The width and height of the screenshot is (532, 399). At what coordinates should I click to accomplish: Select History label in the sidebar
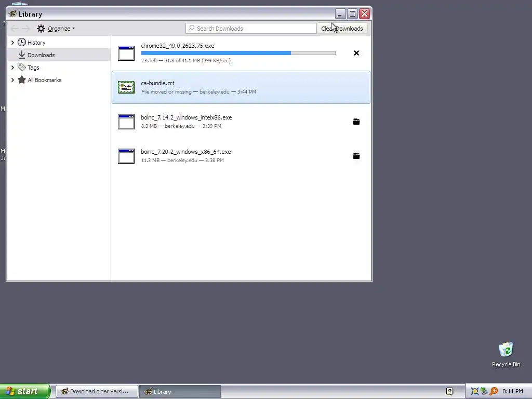(36, 43)
